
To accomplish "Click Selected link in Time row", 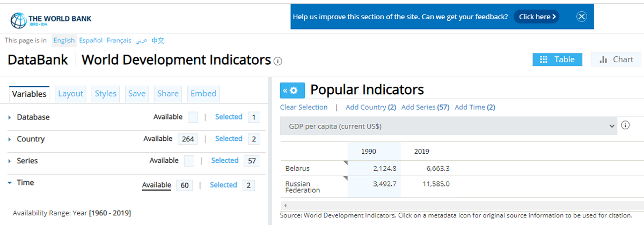I will 223,185.
